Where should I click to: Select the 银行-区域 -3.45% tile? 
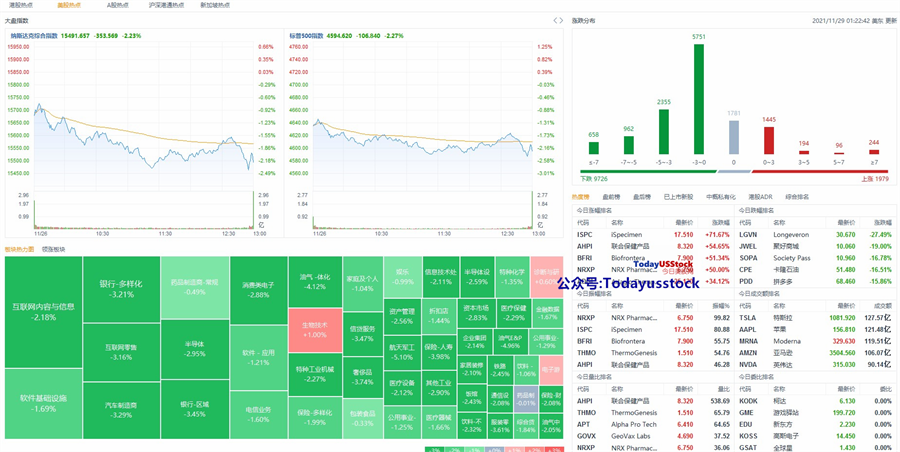pyautogui.click(x=195, y=408)
